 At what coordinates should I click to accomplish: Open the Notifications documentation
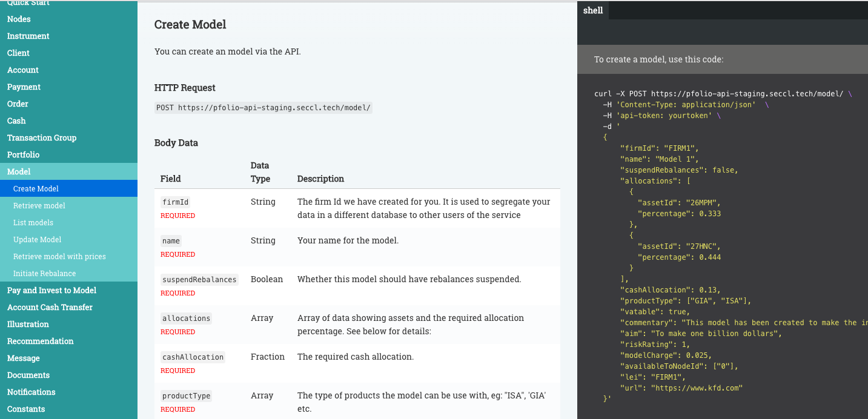pos(31,392)
